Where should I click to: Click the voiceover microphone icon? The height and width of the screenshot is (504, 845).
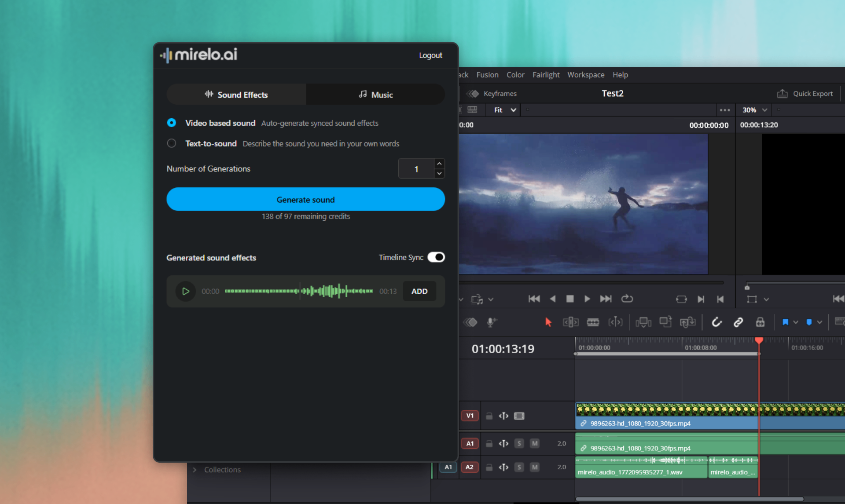pos(492,322)
